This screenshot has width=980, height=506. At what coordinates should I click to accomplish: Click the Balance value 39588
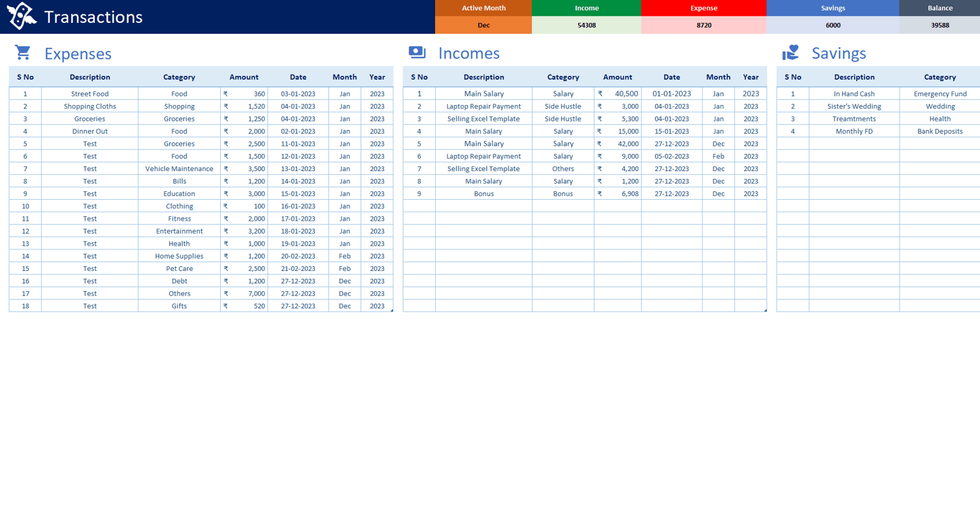point(940,25)
